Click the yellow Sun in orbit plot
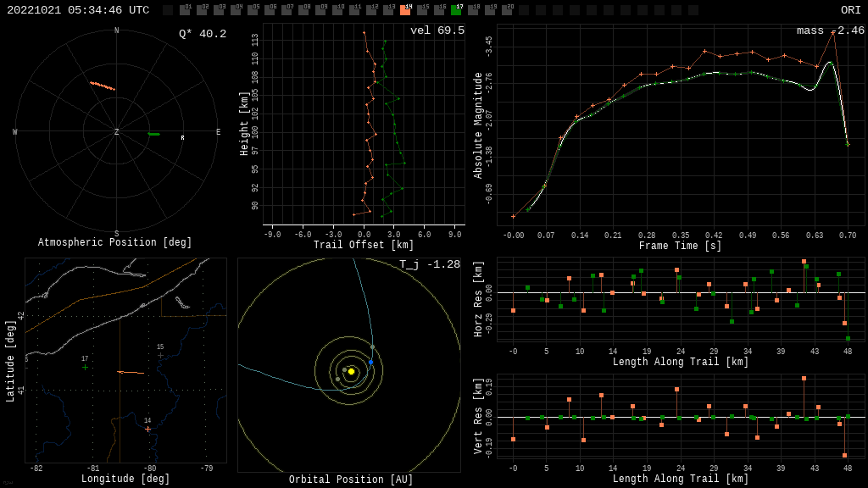868x488 pixels. click(351, 371)
